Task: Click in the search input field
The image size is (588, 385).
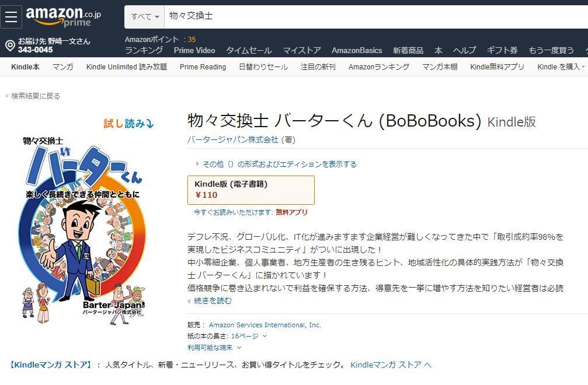Action: (x=374, y=16)
